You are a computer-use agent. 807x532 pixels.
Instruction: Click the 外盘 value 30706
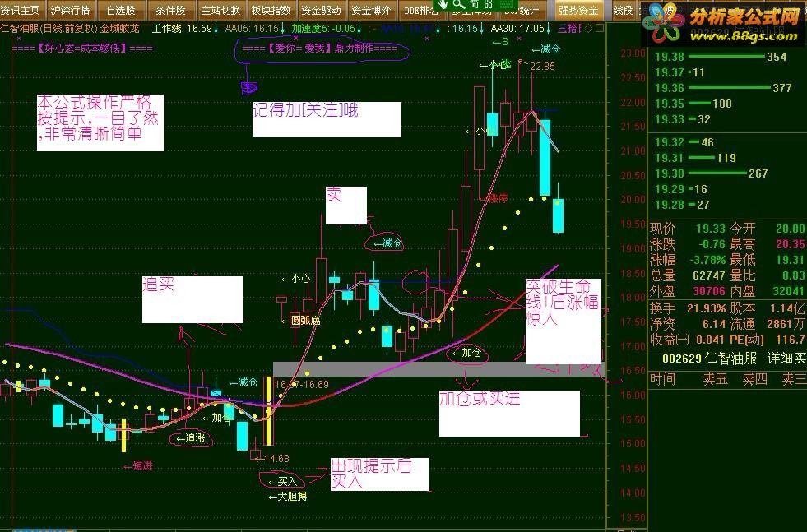point(709,291)
